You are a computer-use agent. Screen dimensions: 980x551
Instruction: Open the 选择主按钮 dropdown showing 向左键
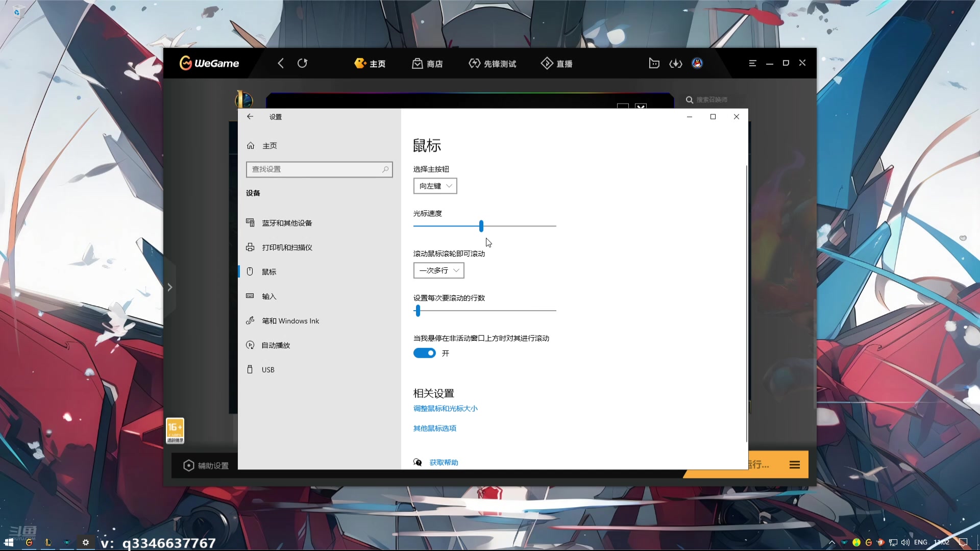coord(435,186)
